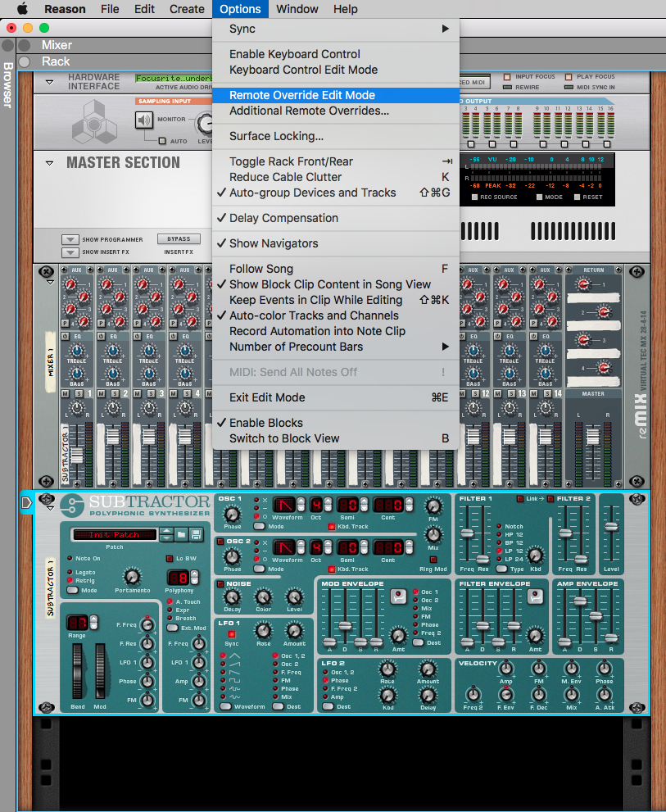Click the Portamento knob
666x812 pixels.
click(x=132, y=576)
